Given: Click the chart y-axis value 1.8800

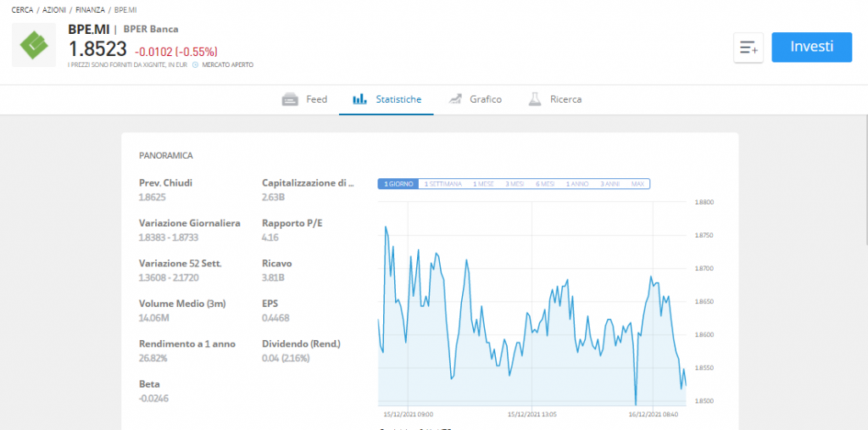Looking at the screenshot, I should (x=704, y=203).
